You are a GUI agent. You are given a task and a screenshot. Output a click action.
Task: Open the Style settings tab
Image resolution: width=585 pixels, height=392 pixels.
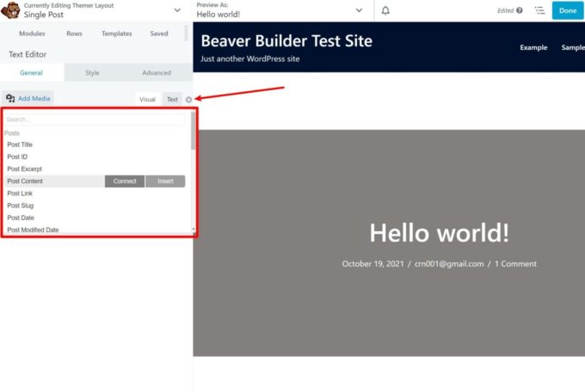[92, 73]
